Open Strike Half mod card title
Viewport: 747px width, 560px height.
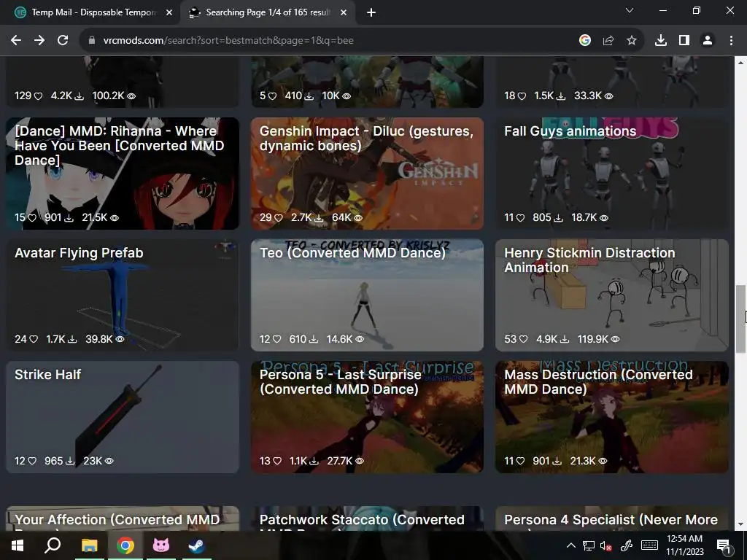tap(47, 375)
